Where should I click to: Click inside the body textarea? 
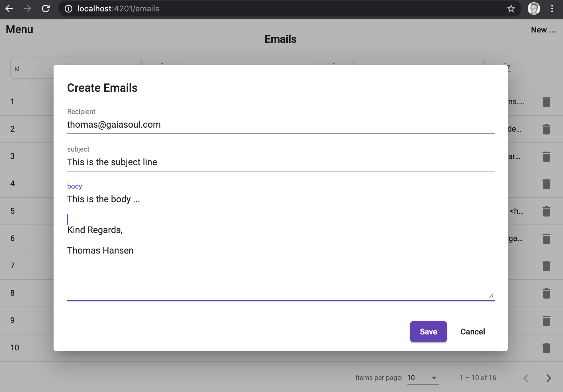coord(280,271)
